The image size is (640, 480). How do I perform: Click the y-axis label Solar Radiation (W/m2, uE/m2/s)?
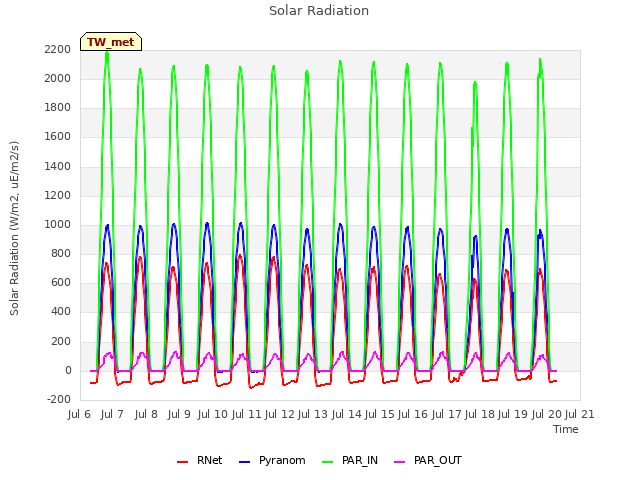pyautogui.click(x=14, y=228)
